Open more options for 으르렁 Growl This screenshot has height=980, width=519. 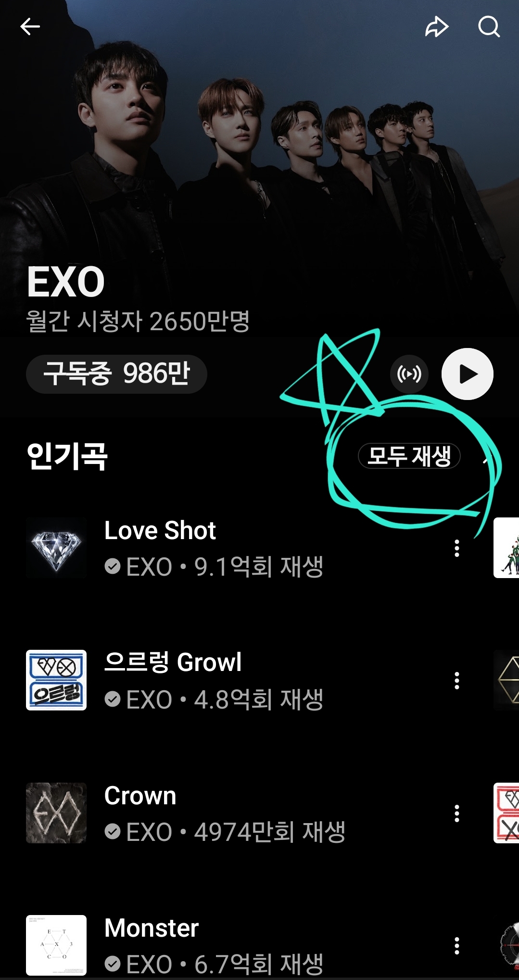pos(457,681)
